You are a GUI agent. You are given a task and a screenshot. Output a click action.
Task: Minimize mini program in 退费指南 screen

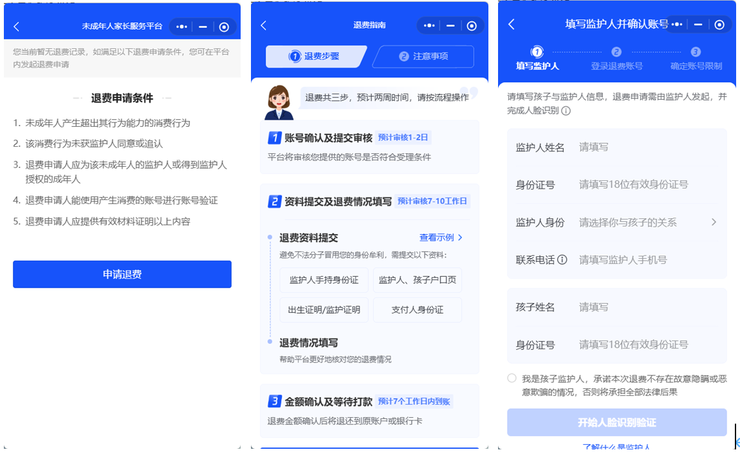(451, 25)
